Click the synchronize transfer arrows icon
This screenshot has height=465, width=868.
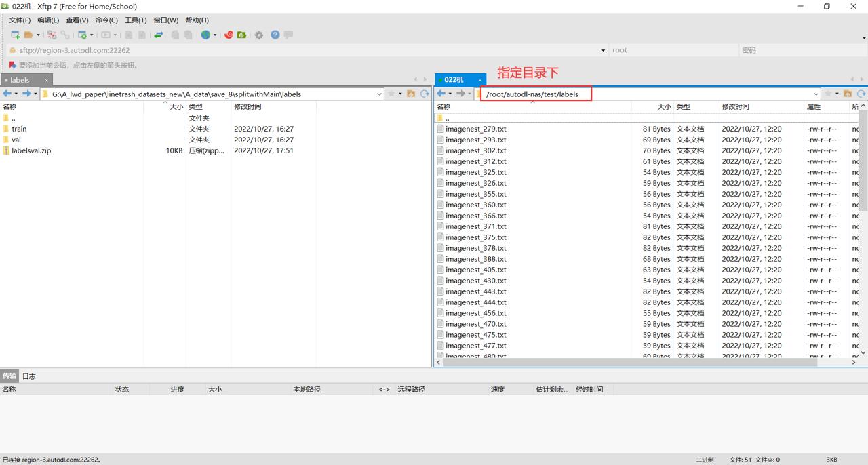click(x=158, y=35)
